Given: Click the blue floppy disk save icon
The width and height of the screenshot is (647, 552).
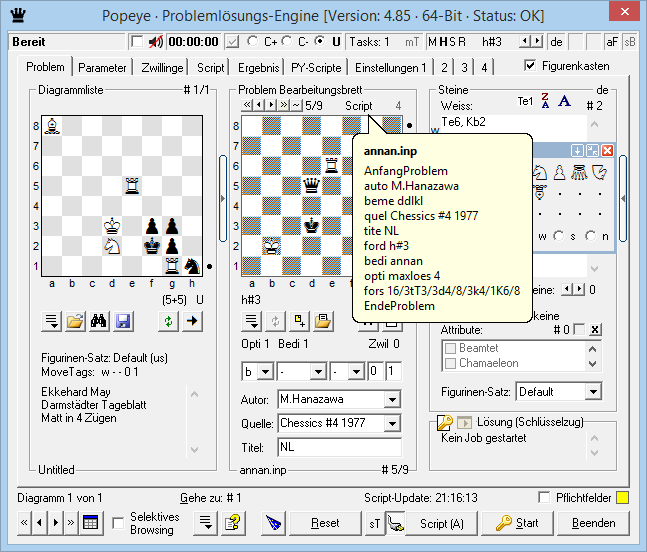Looking at the screenshot, I should tap(124, 321).
